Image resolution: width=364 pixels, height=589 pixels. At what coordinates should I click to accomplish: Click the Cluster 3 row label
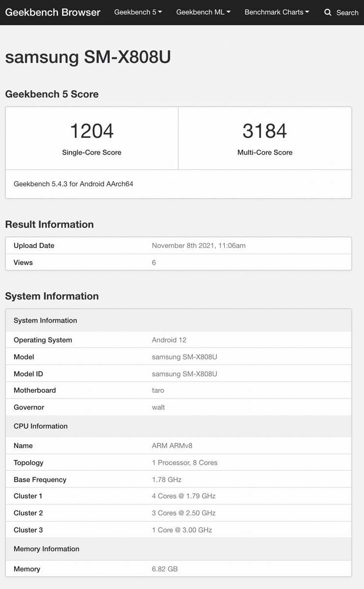coord(28,530)
